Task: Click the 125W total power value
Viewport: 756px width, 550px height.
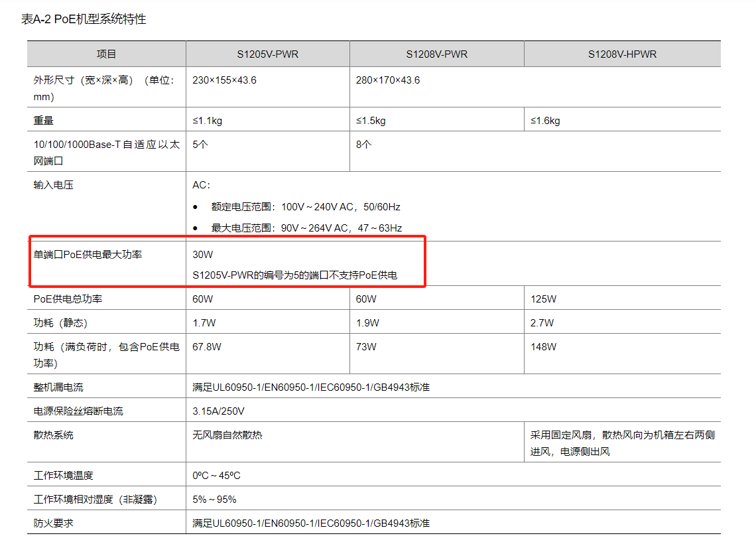Action: [x=543, y=299]
